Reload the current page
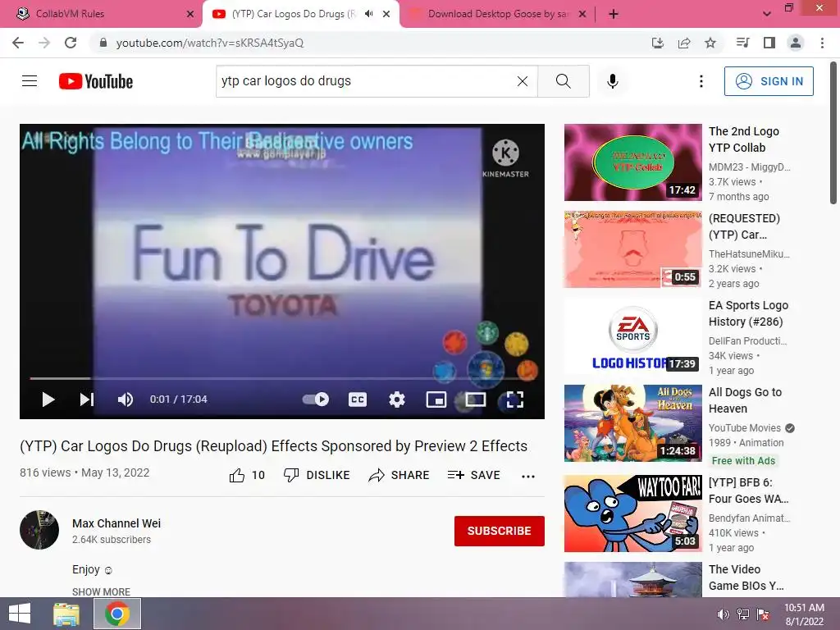The width and height of the screenshot is (840, 630). click(71, 43)
